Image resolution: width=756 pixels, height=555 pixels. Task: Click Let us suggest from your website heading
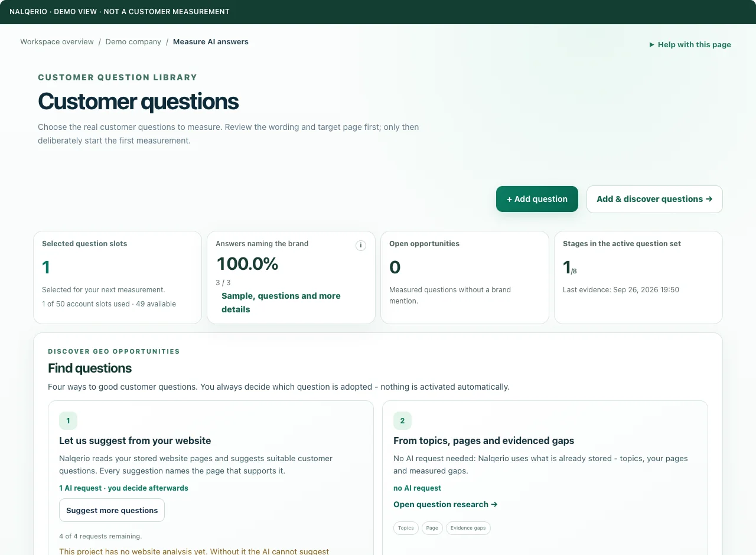135,440
